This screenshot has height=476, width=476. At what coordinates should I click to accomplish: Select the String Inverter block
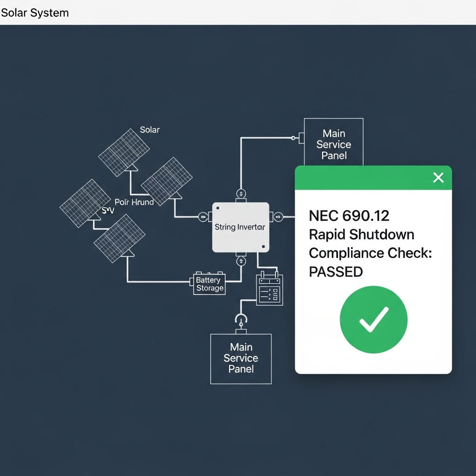pos(241,227)
